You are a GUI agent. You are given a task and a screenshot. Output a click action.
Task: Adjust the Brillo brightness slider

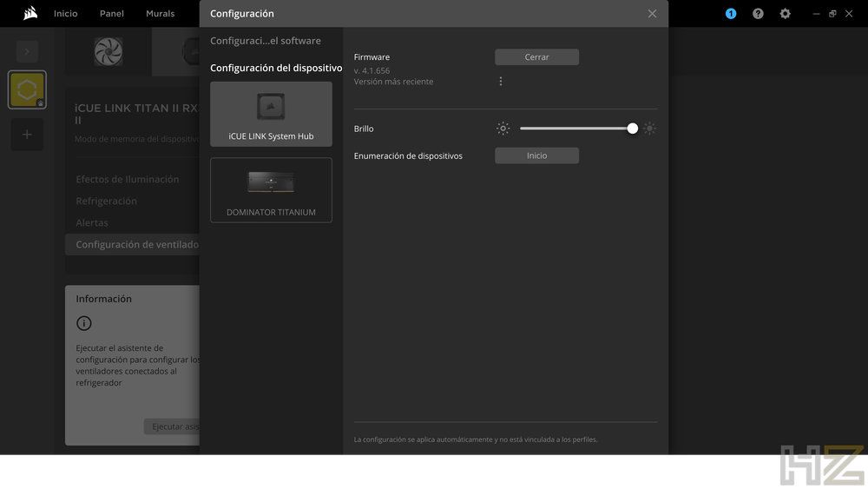(x=579, y=129)
